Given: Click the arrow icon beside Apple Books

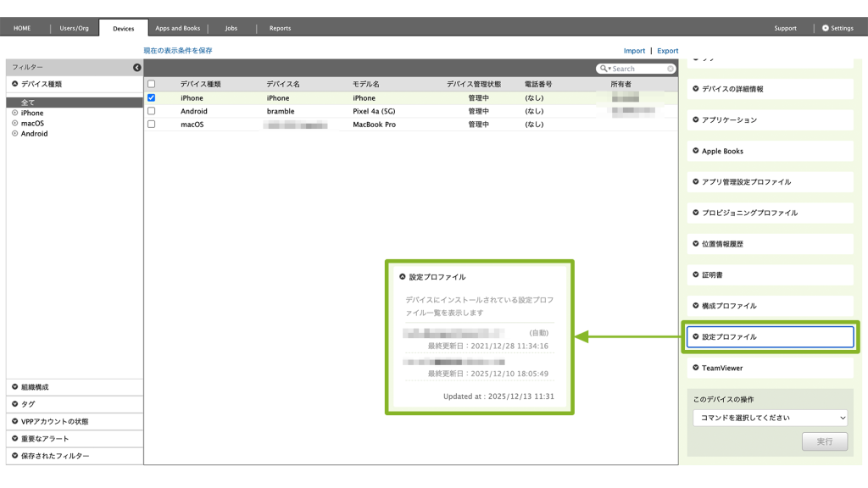Looking at the screenshot, I should (x=696, y=151).
